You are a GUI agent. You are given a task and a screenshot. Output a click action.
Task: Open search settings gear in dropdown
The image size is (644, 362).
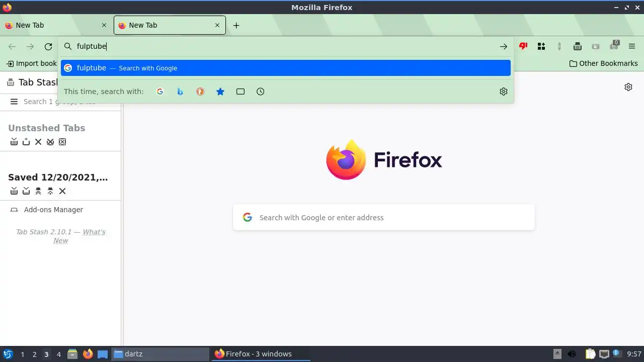tap(504, 92)
